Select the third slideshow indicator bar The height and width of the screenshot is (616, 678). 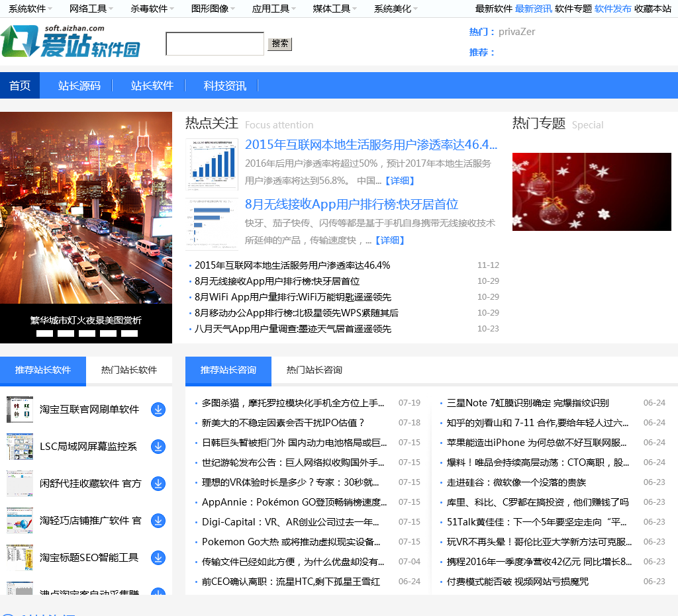[87, 333]
